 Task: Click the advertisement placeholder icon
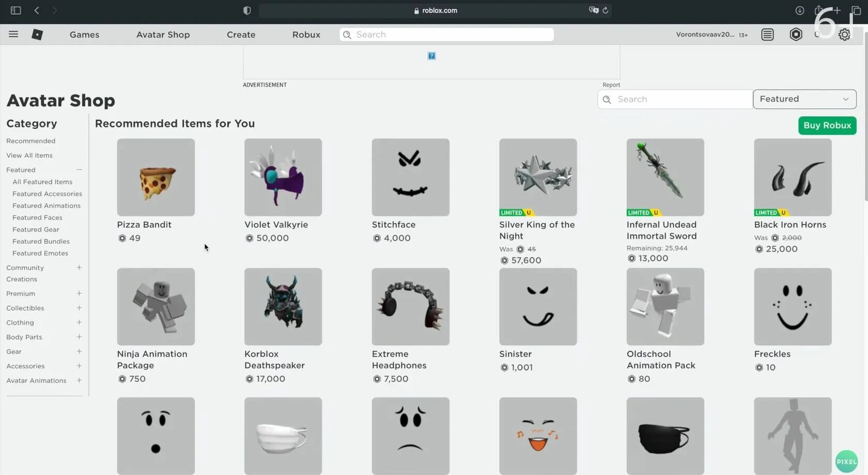[431, 56]
